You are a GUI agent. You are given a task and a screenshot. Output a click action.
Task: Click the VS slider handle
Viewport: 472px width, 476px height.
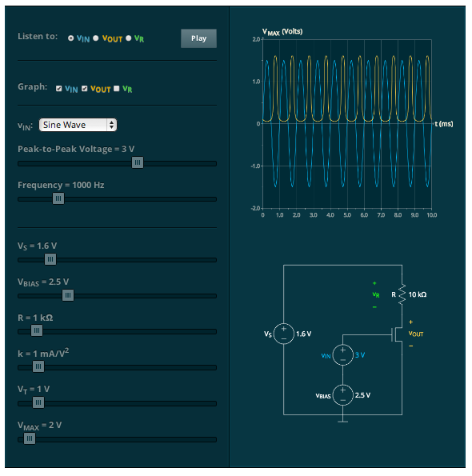coord(50,259)
